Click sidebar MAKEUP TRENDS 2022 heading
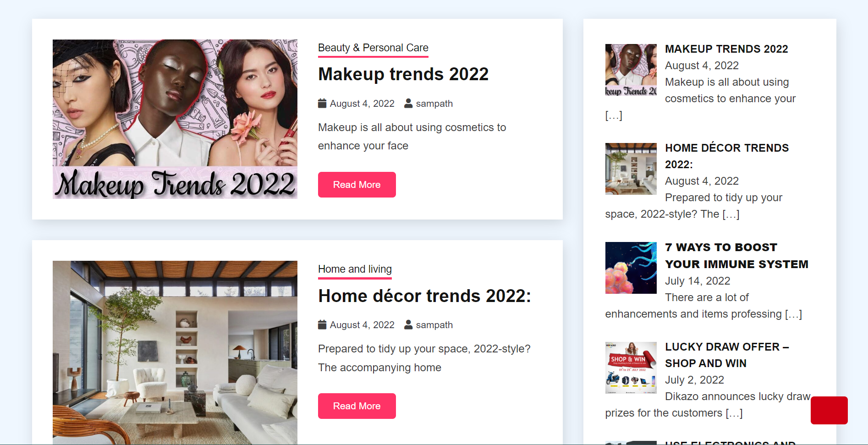This screenshot has height=445, width=868. [726, 49]
